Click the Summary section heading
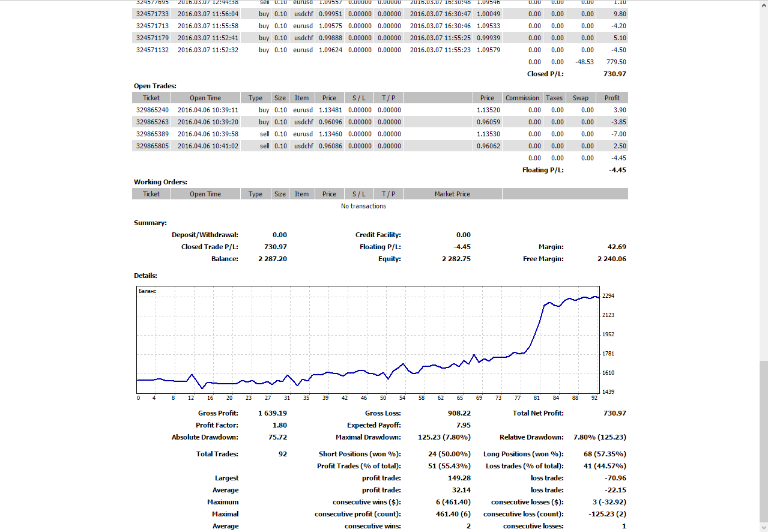Viewport: 768px width, 532px height. tap(150, 223)
